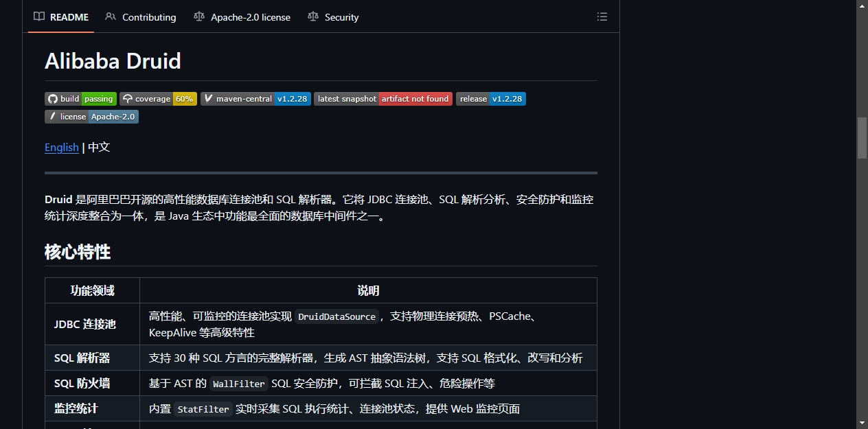The height and width of the screenshot is (429, 868).
Task: Click the Alibaba Druid heading
Action: (x=113, y=61)
